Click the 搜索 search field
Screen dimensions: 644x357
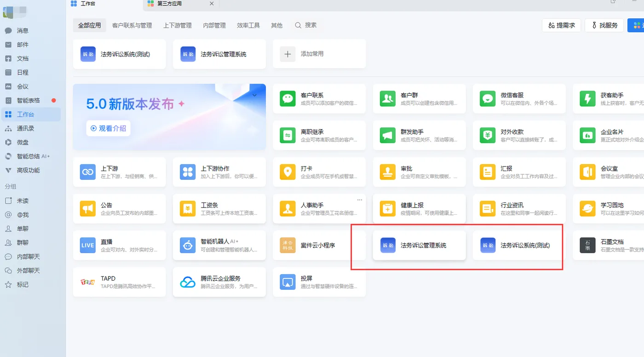coord(306,25)
